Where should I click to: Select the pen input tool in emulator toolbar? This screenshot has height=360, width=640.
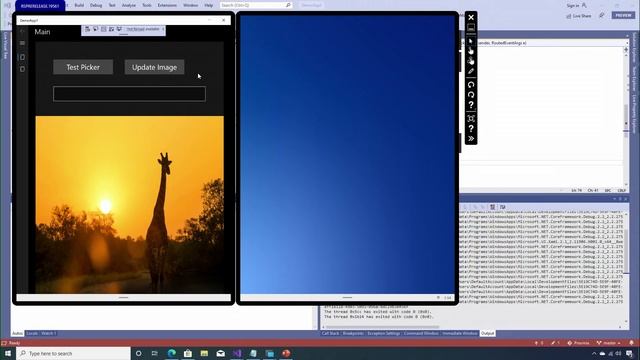[x=471, y=71]
